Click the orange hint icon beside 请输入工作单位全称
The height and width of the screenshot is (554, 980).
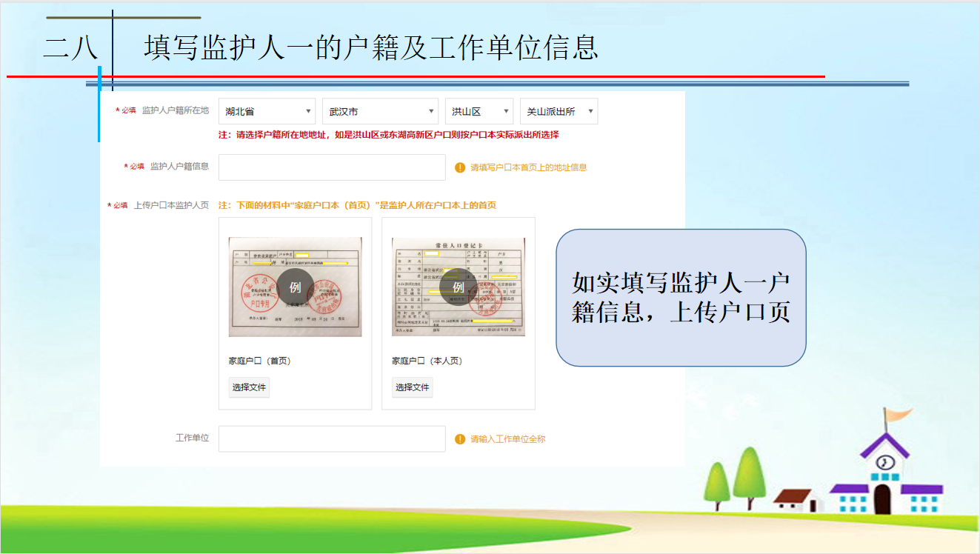460,439
